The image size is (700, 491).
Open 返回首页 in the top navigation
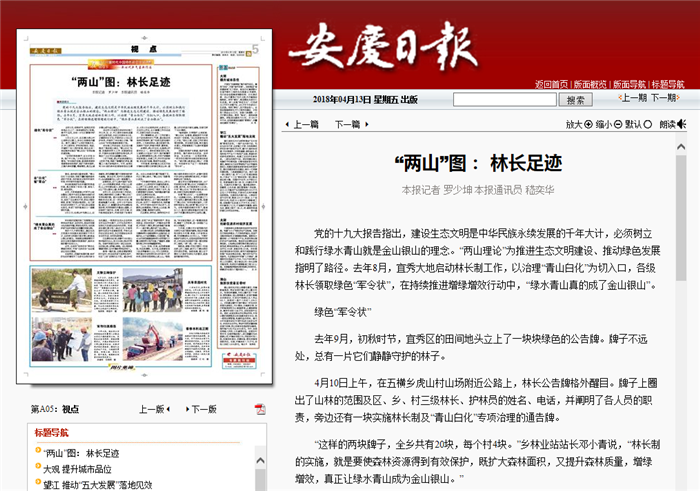coord(551,84)
